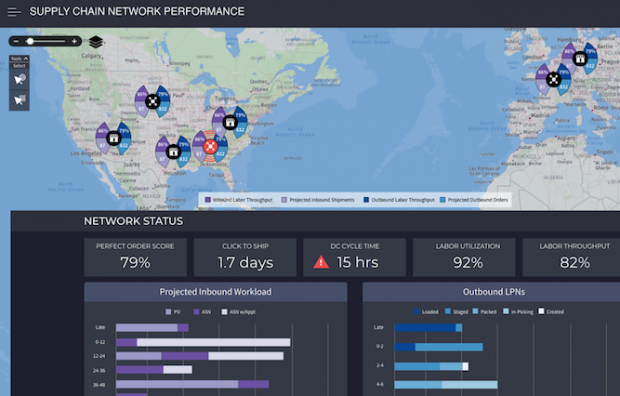Click the 87 petal on the Los Angeles-area marker

(103, 146)
